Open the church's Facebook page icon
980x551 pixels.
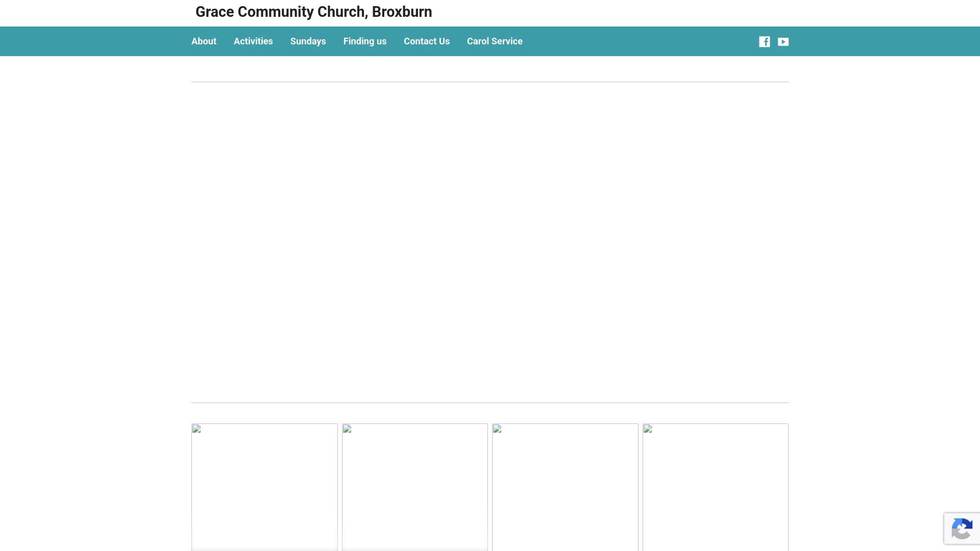pos(764,42)
